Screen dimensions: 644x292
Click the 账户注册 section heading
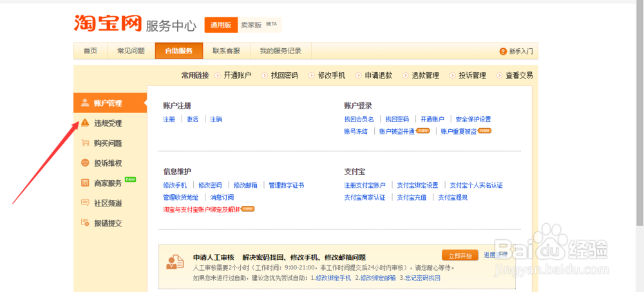(x=177, y=106)
